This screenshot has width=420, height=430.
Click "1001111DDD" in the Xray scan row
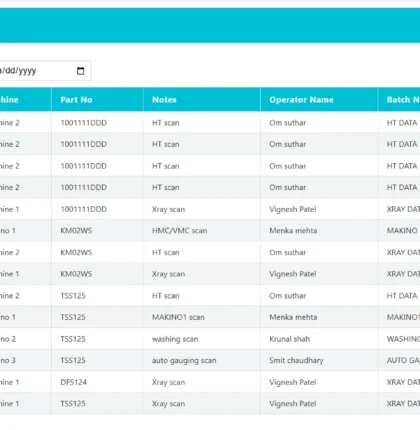[84, 209]
